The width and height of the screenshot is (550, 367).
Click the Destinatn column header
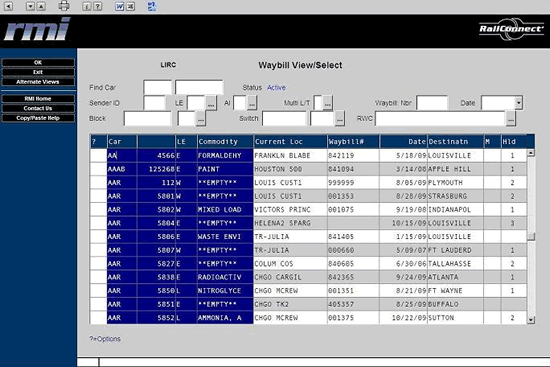pyautogui.click(x=455, y=141)
